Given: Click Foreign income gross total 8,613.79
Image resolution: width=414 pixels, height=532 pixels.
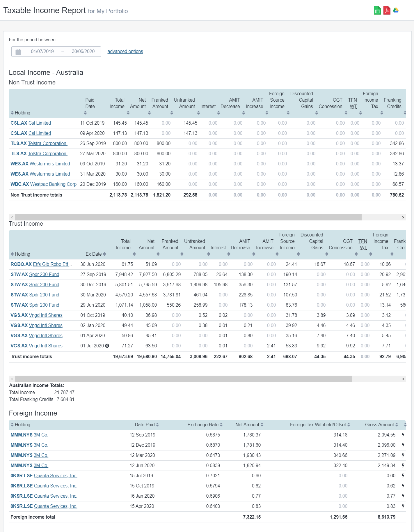Looking at the screenshot, I should click(x=386, y=517).
